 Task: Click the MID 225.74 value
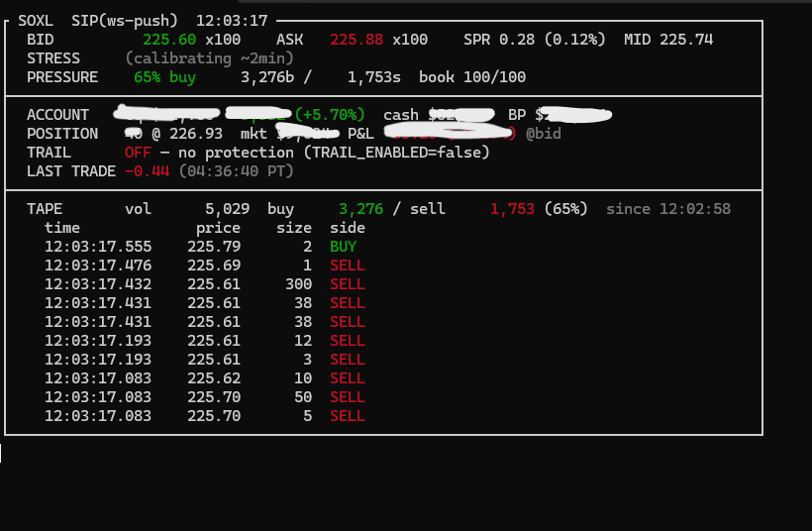[668, 40]
